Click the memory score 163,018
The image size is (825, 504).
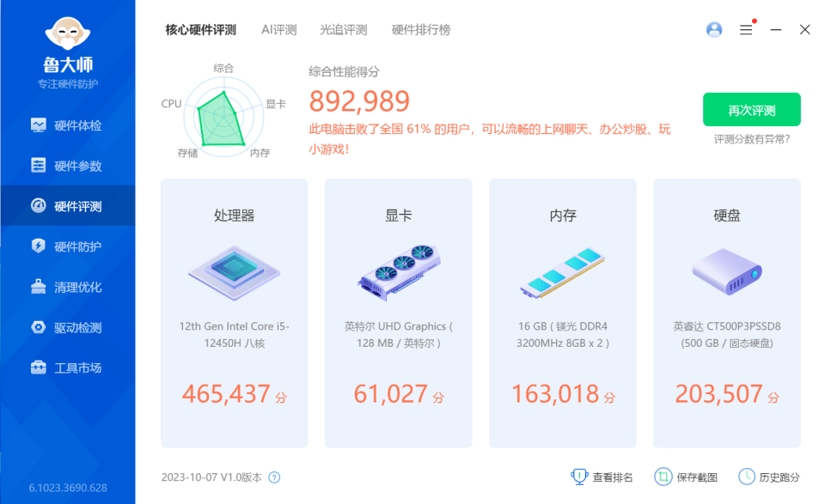[556, 394]
